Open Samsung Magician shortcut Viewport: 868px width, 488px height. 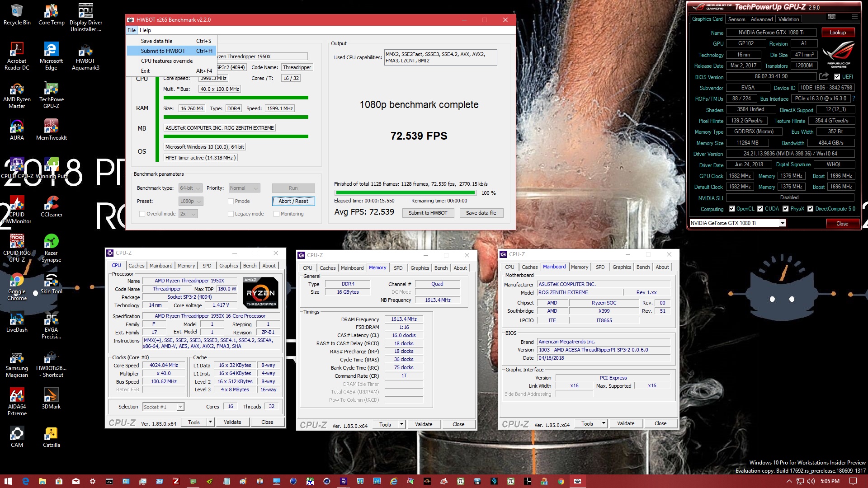point(17,364)
